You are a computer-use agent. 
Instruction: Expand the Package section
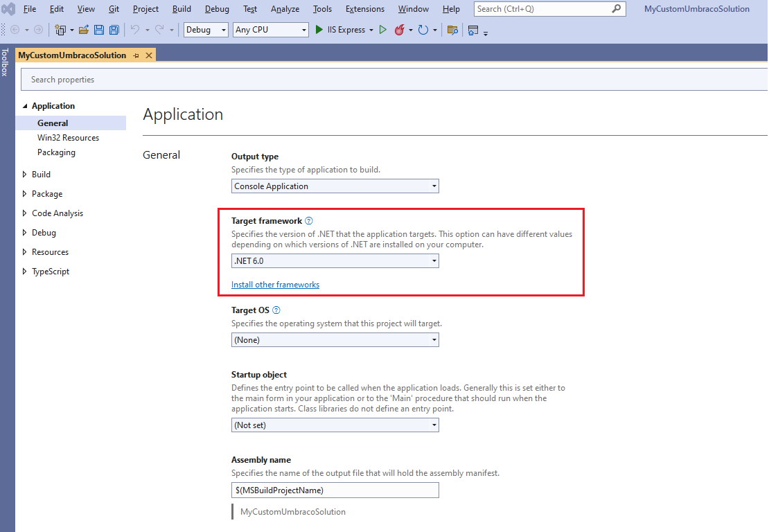click(24, 194)
